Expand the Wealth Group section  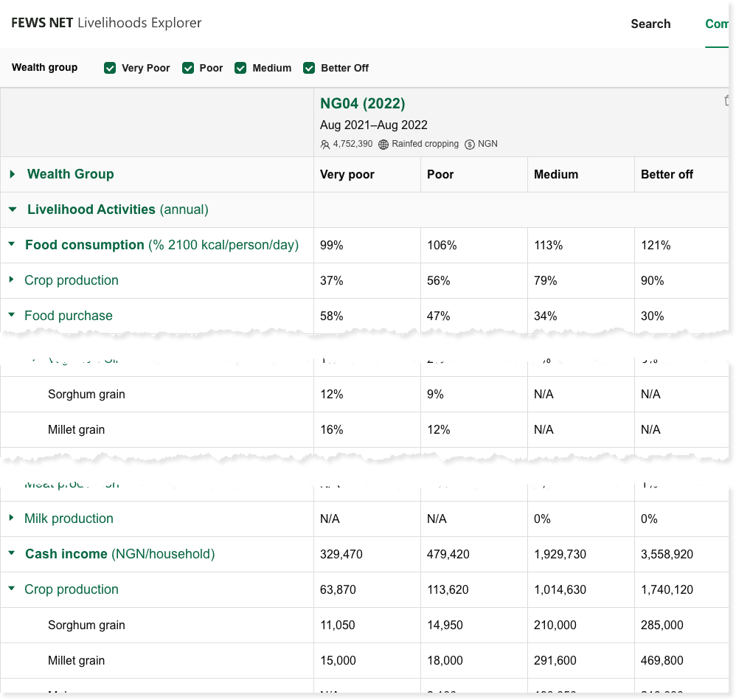pos(13,174)
